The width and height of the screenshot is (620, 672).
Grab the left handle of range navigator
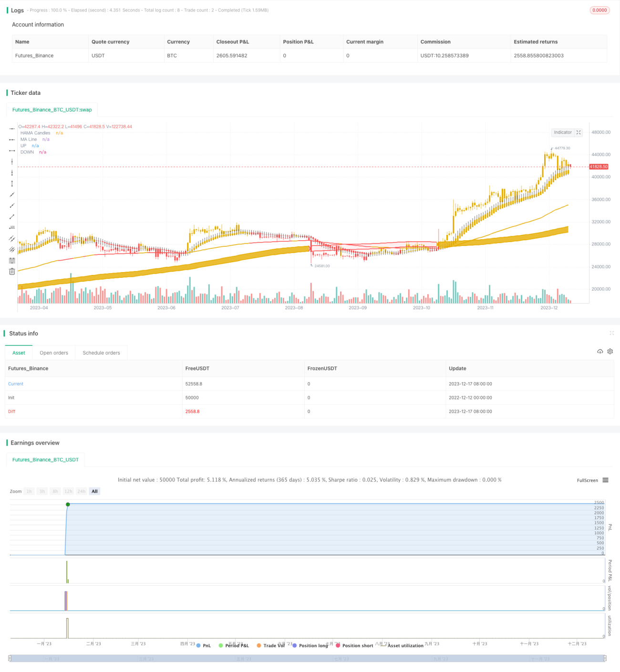point(10,658)
